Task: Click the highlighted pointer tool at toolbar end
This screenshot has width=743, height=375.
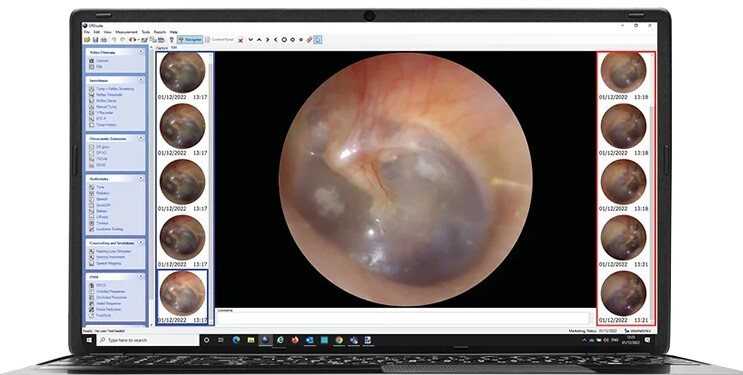Action: point(318,40)
